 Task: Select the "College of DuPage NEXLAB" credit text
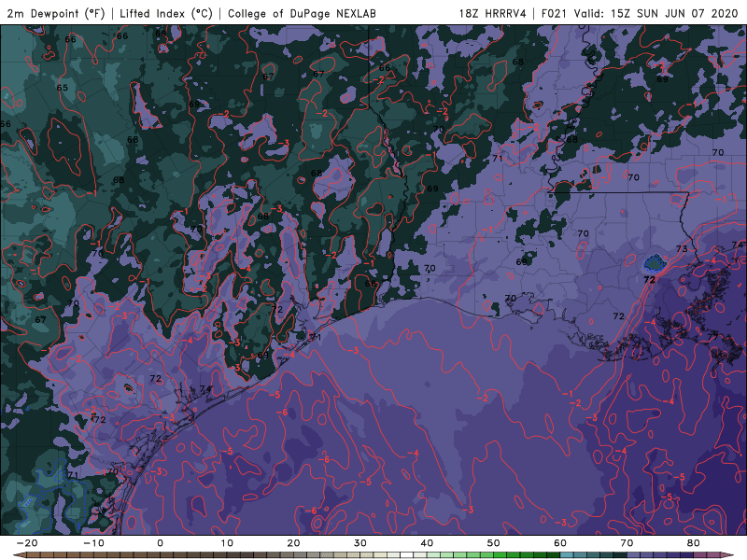302,13
